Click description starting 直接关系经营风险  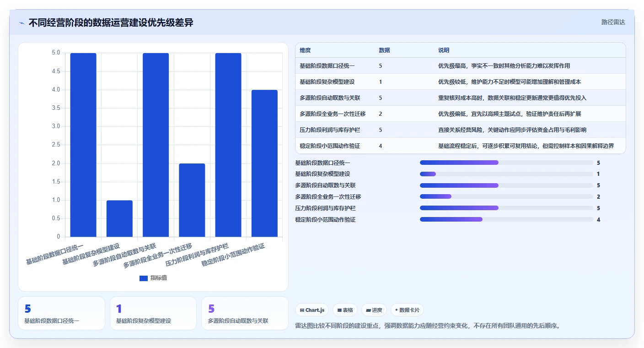pyautogui.click(x=512, y=130)
